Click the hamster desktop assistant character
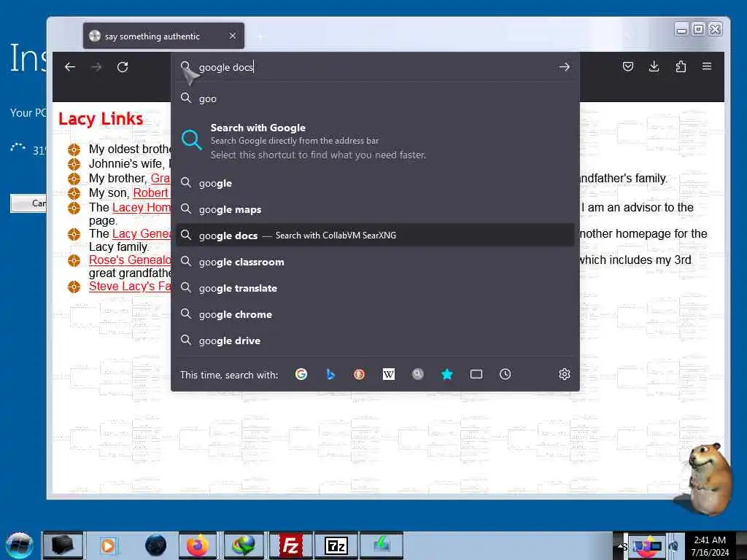Viewport: 747px width, 560px height. click(708, 478)
